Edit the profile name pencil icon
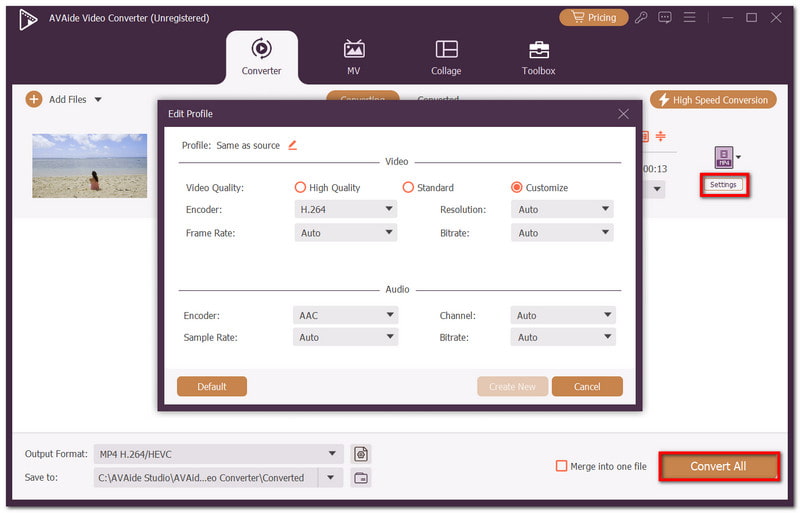 (292, 145)
